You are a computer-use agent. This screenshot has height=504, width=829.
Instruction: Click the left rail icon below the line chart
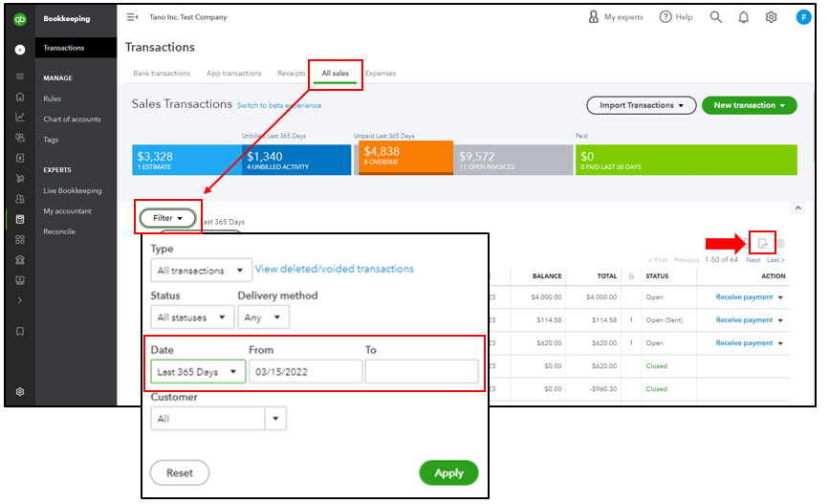20,138
